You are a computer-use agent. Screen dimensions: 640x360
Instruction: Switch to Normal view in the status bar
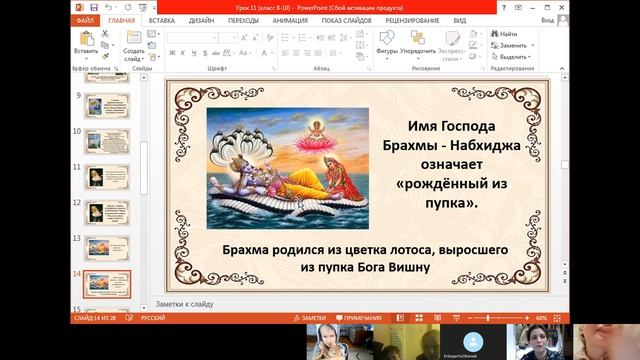(400, 318)
